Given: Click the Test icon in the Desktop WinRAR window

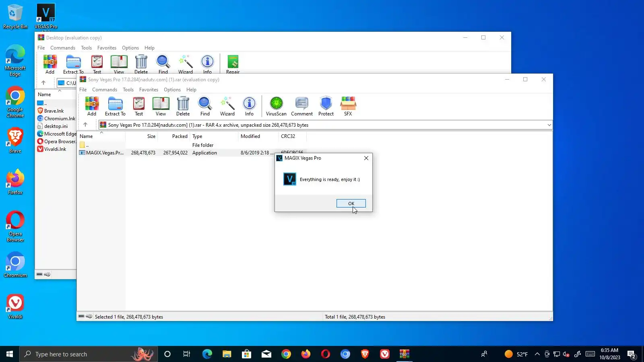Looking at the screenshot, I should [97, 64].
